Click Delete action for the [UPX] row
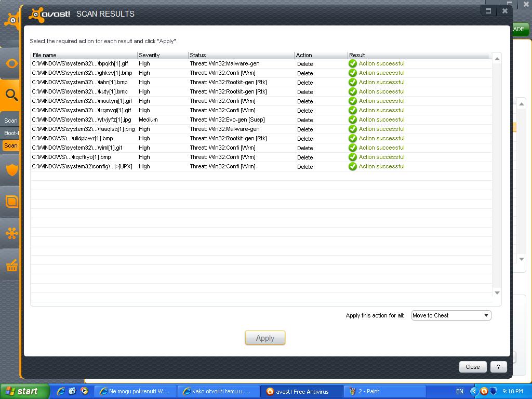This screenshot has width=532, height=399. [x=305, y=167]
